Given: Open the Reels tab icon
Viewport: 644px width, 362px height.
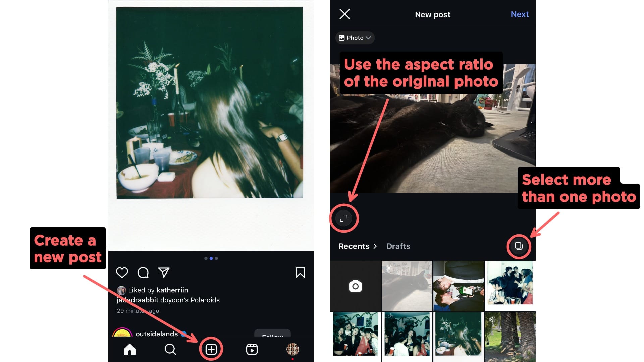Looking at the screenshot, I should (252, 349).
